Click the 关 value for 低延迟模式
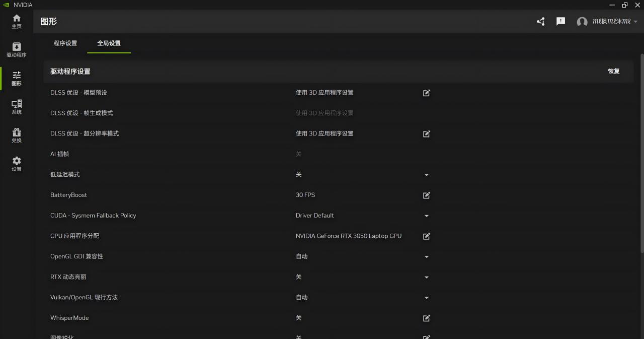 click(299, 174)
